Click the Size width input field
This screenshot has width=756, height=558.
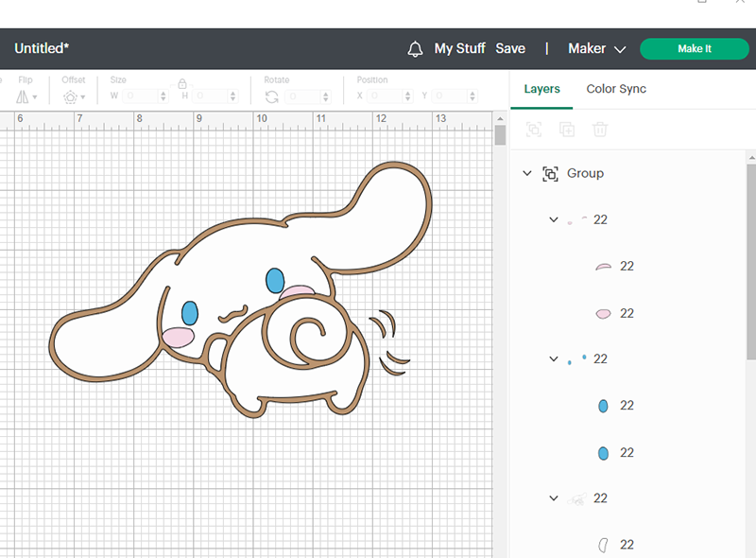pos(140,96)
